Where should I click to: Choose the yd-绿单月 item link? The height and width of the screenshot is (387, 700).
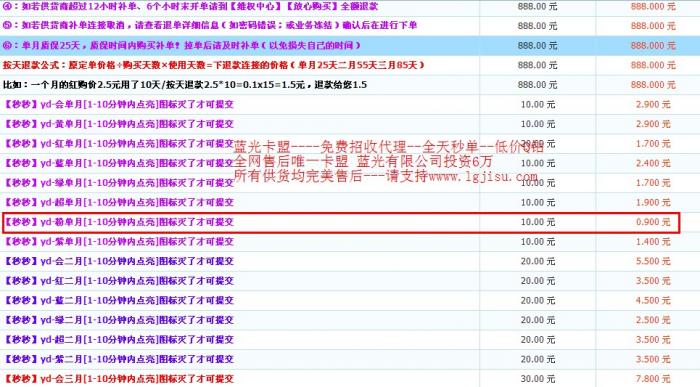[119, 183]
